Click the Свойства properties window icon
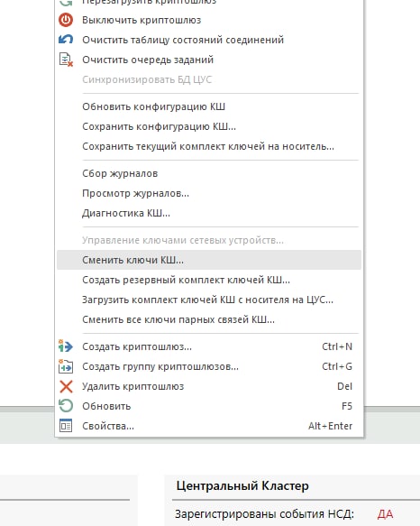420x526 pixels. click(x=66, y=426)
